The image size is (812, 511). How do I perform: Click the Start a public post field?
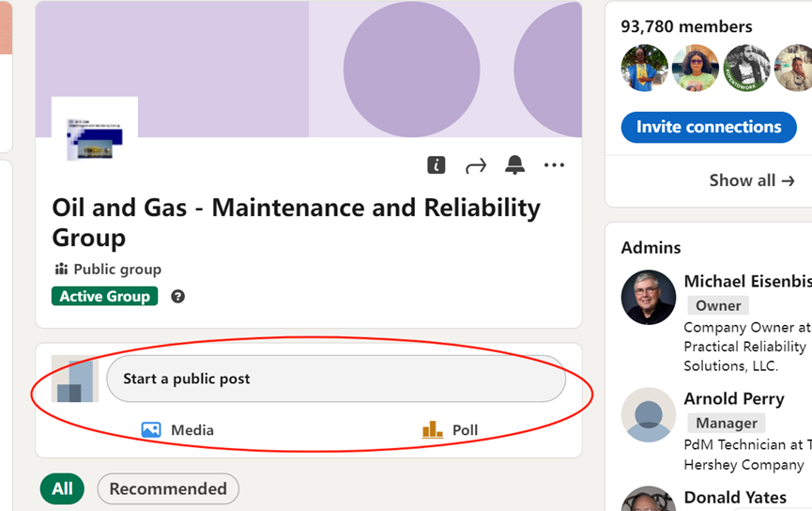335,379
